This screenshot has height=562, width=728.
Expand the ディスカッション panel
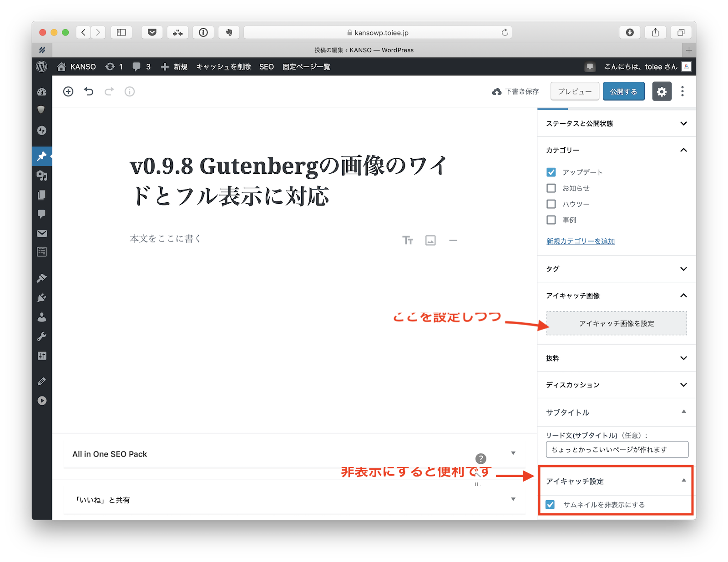coord(617,385)
